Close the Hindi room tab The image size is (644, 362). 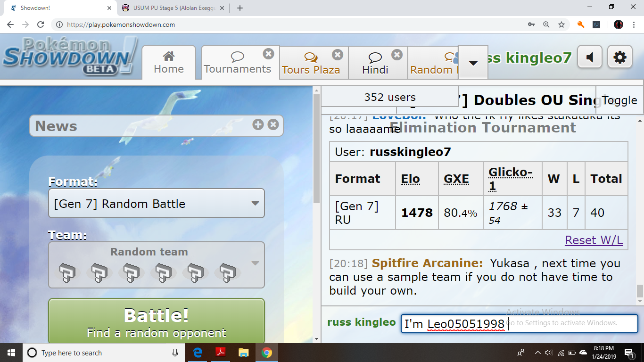tap(397, 55)
